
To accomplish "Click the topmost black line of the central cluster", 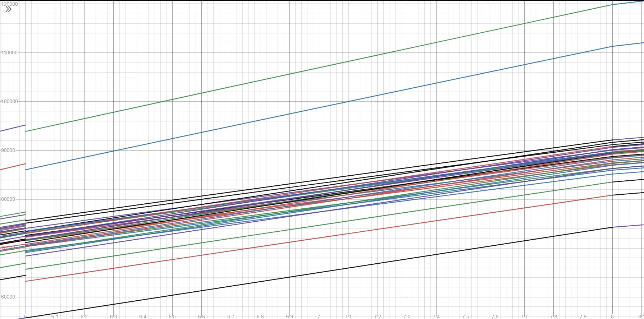I will 319,180.
